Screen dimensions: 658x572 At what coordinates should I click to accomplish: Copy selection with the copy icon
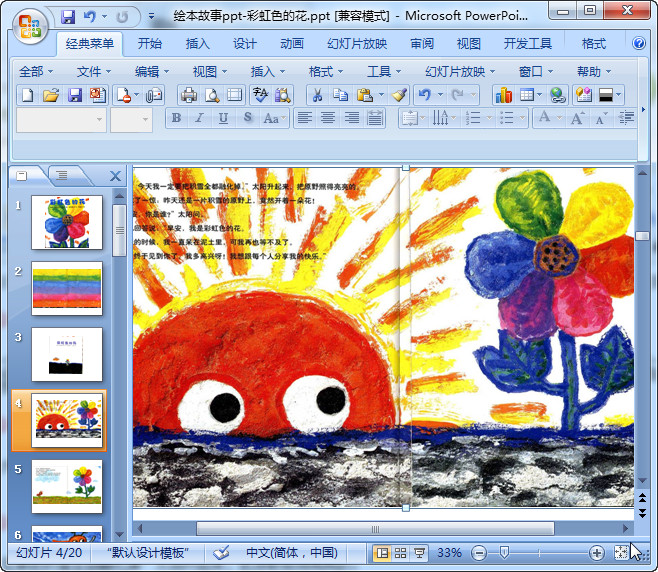[x=340, y=95]
